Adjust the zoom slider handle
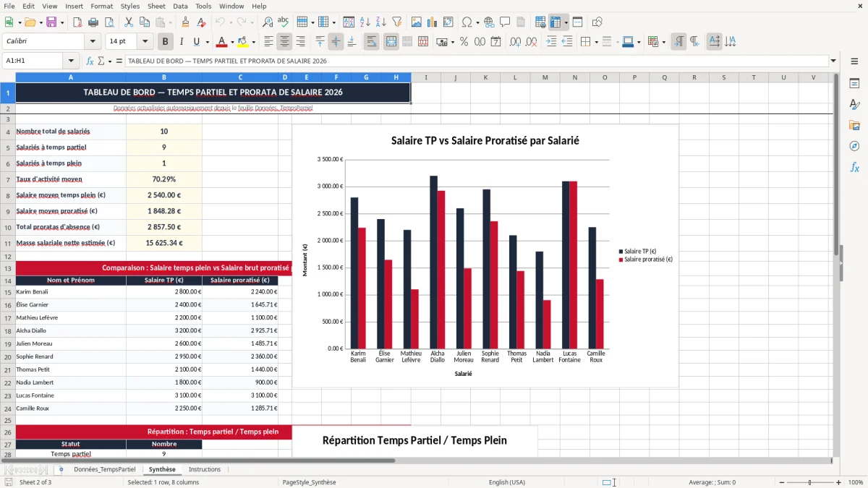This screenshot has width=868, height=488. pos(809,482)
